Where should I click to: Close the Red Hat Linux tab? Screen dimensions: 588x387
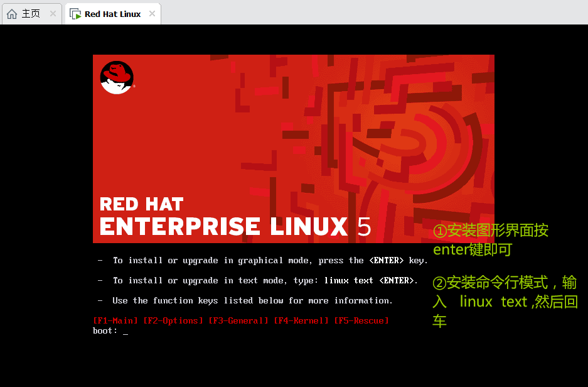(x=152, y=14)
